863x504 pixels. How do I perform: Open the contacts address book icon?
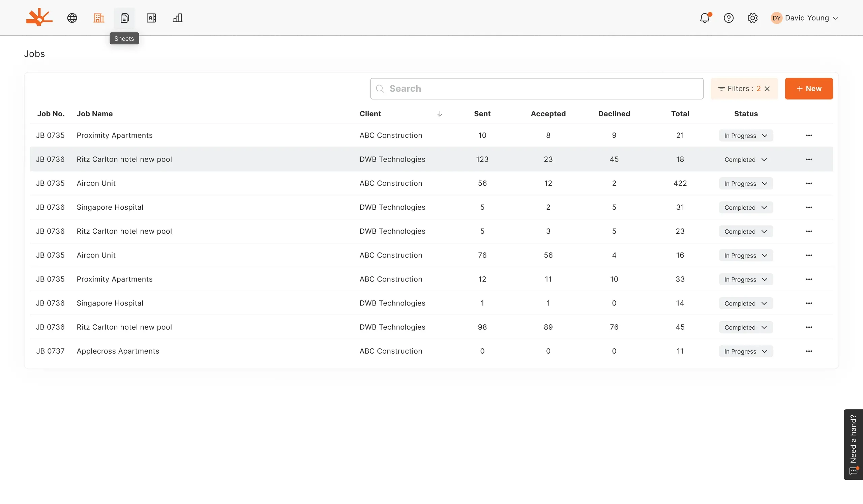(x=151, y=18)
